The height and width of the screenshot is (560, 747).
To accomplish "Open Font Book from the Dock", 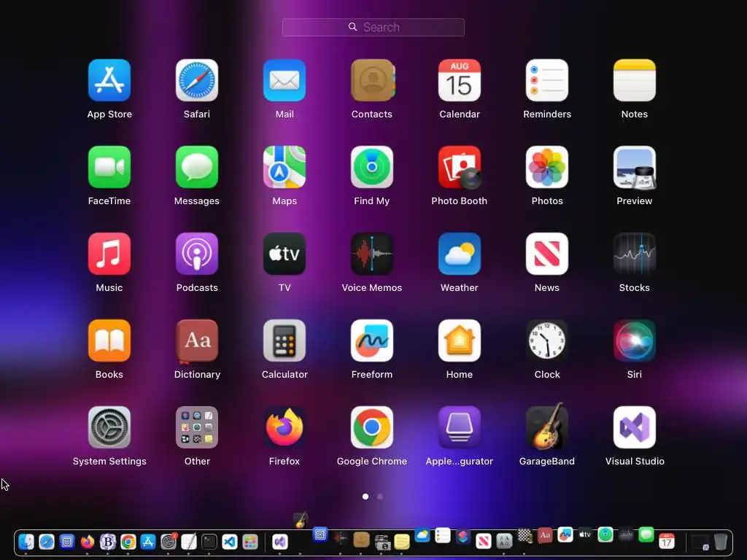I will (504, 541).
